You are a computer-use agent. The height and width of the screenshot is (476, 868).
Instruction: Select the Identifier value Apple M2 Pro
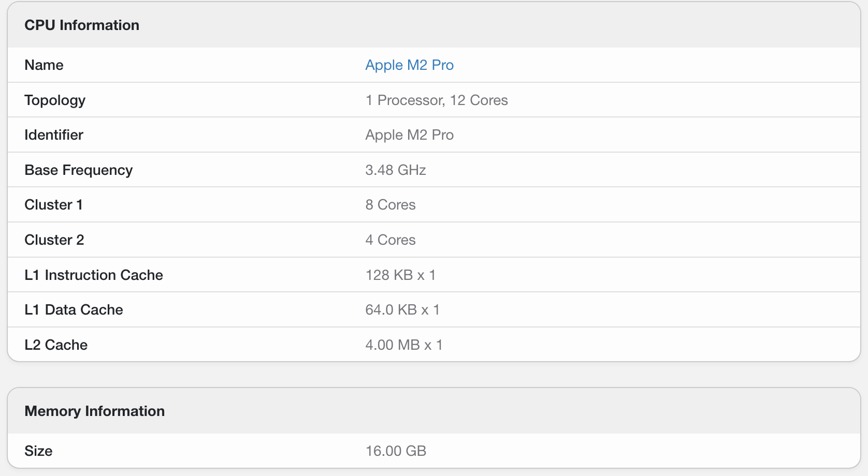(409, 135)
